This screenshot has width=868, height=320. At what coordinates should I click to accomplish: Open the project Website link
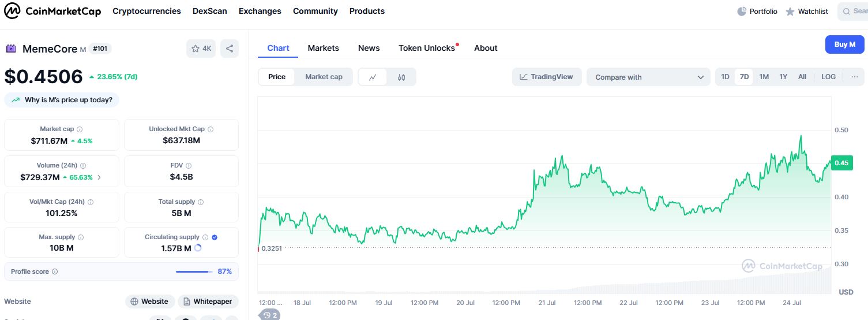149,302
